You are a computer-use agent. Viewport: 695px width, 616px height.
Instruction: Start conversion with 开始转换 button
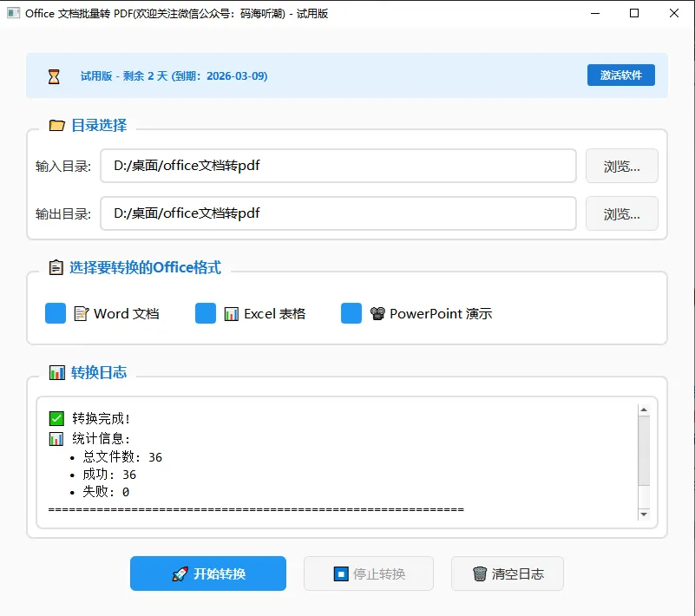coord(208,573)
